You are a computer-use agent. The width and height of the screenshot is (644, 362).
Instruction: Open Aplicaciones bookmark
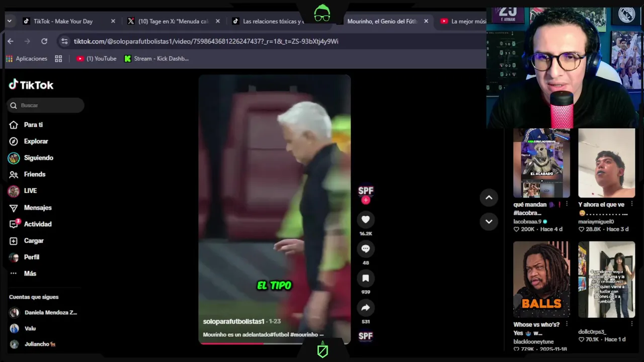pos(27,59)
